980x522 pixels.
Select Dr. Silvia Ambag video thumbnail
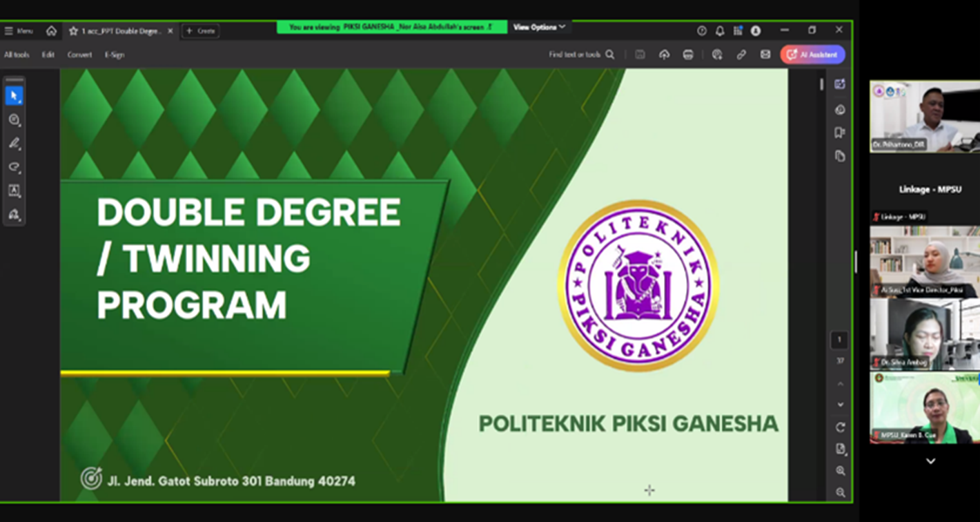tap(925, 334)
